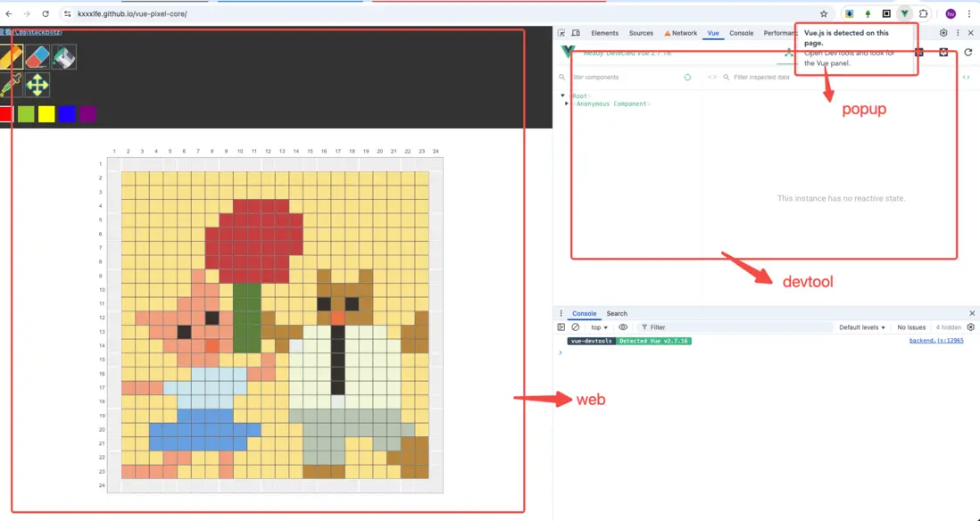Select the pencil drawing tool
This screenshot has width=980, height=521.
point(12,57)
